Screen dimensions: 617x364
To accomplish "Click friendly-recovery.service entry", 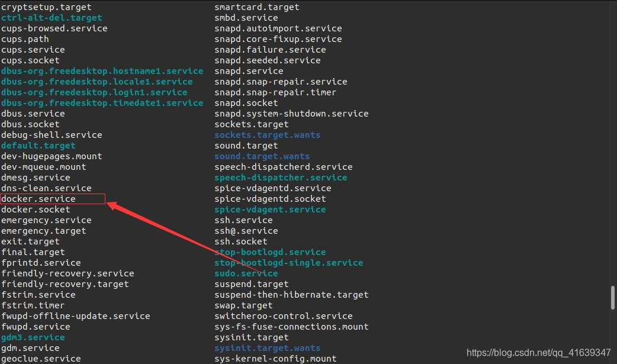I will coord(68,273).
